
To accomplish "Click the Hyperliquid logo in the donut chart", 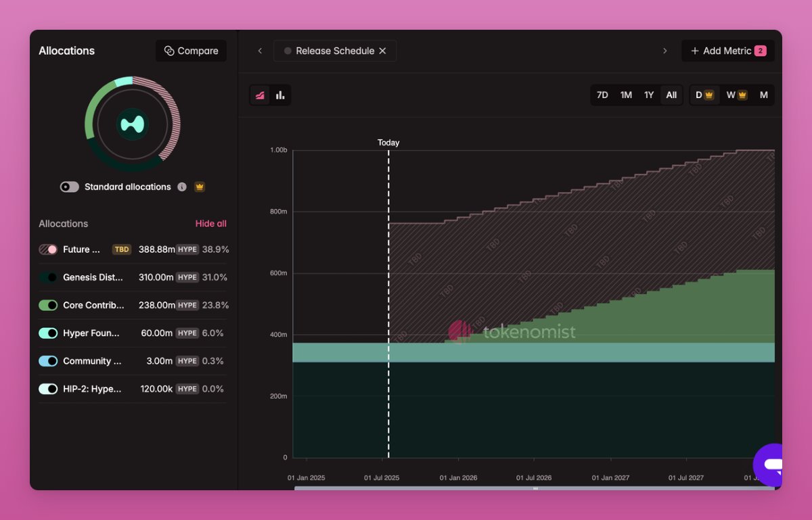I will pos(132,124).
